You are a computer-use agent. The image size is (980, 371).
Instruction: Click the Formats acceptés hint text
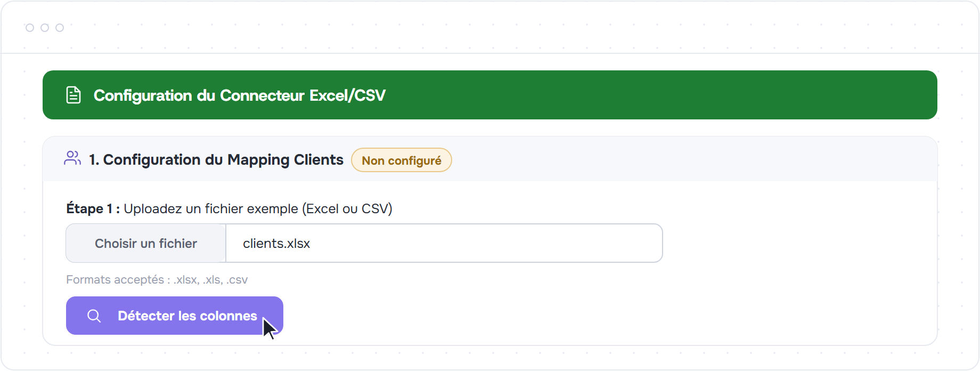[157, 280]
